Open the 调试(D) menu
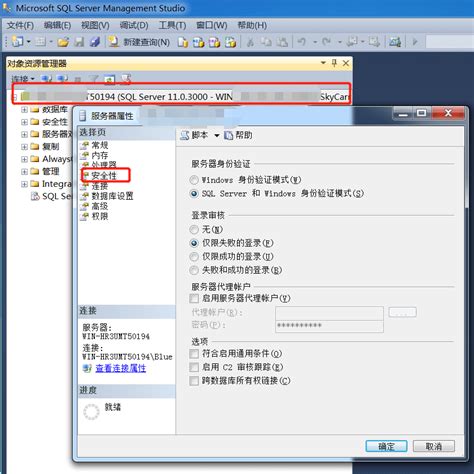The image size is (474, 474). pyautogui.click(x=134, y=25)
